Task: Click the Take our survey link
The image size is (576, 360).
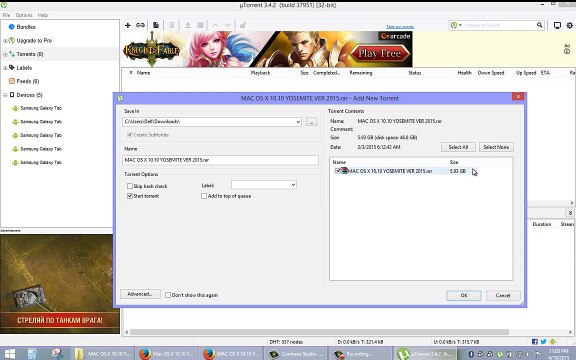Action: pos(400,27)
